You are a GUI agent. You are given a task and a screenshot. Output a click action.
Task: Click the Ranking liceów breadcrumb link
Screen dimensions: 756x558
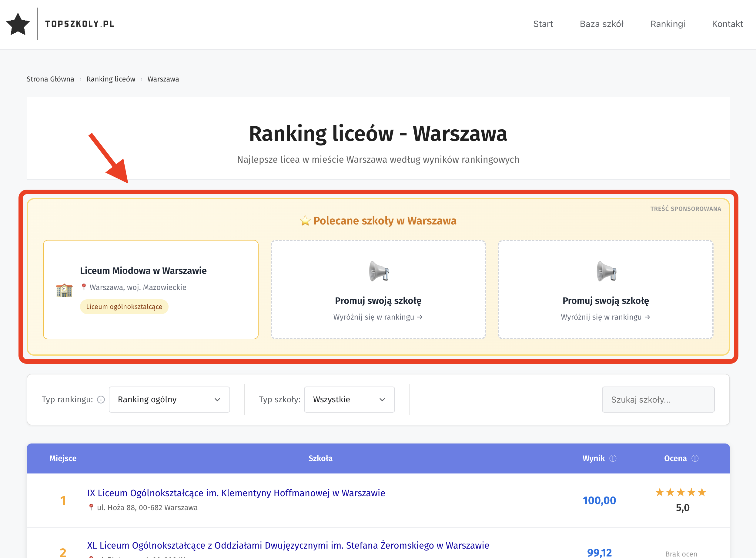coord(111,79)
